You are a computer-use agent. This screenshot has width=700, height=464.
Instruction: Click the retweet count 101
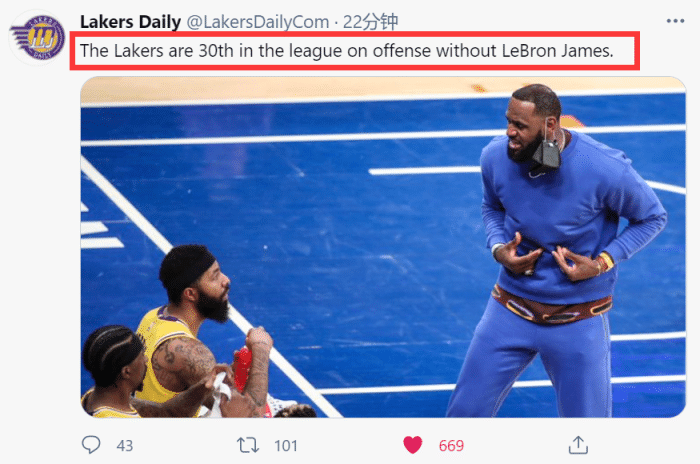(x=286, y=446)
